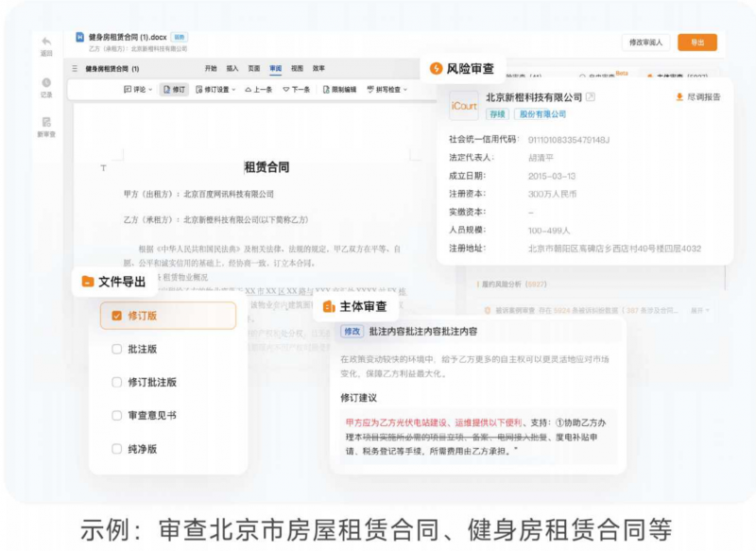Click the 评论 comment icon in toolbar

128,89
